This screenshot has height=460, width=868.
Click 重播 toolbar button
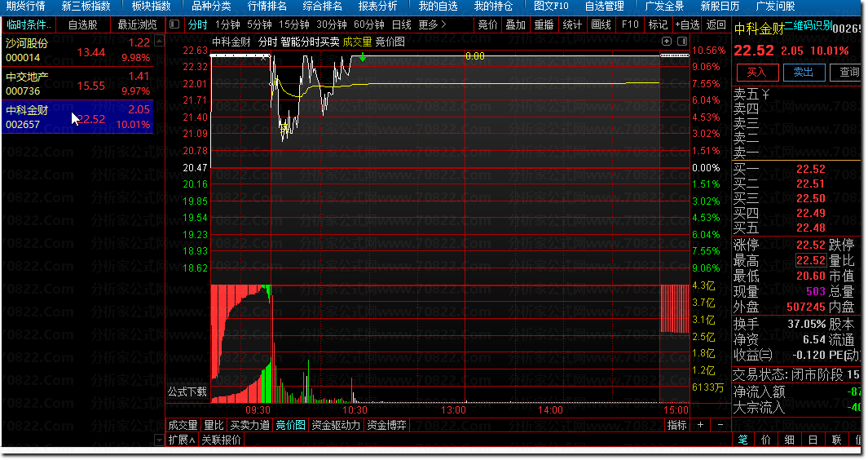tap(544, 25)
